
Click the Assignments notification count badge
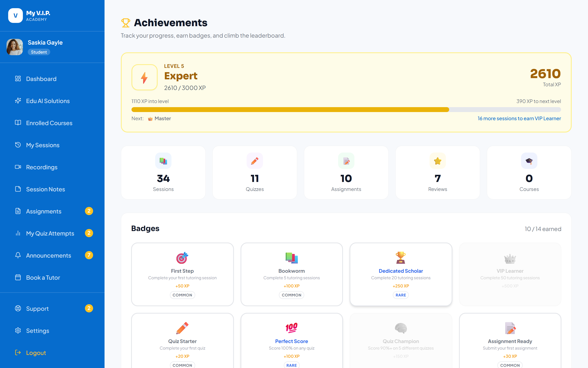89,211
